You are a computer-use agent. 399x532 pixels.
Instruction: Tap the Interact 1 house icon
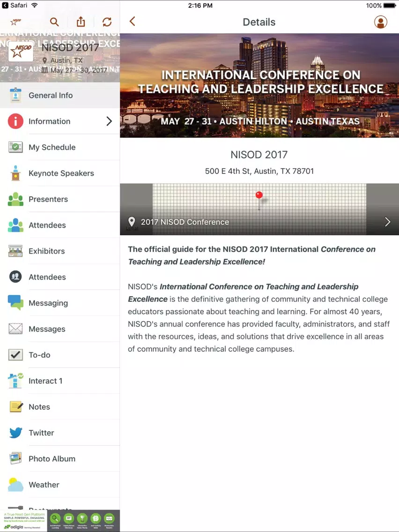coord(15,381)
